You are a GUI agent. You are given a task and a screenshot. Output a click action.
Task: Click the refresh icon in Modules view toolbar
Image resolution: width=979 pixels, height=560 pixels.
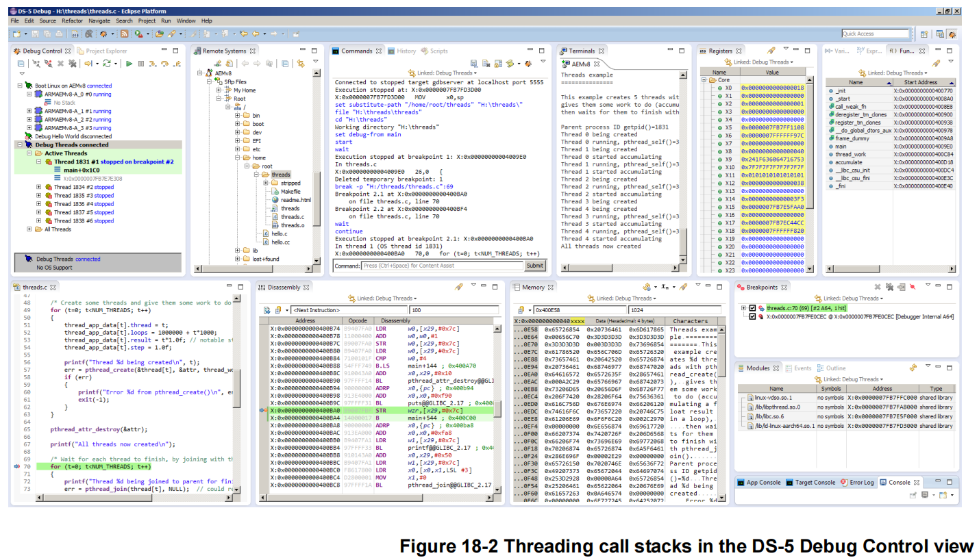[x=913, y=368]
